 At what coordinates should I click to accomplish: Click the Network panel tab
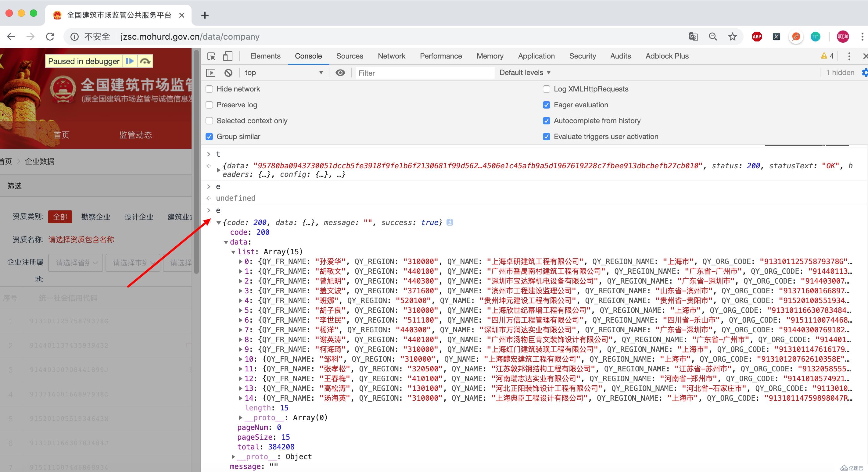pos(391,56)
